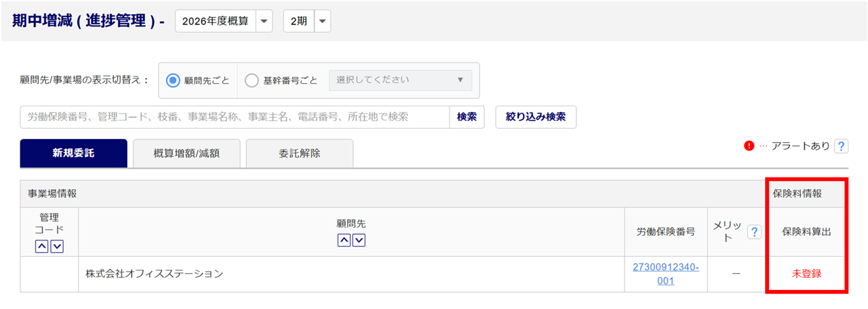Image resolution: width=868 pixels, height=309 pixels.
Task: Open the 2026年度概算 year dropdown
Action: coord(224,21)
